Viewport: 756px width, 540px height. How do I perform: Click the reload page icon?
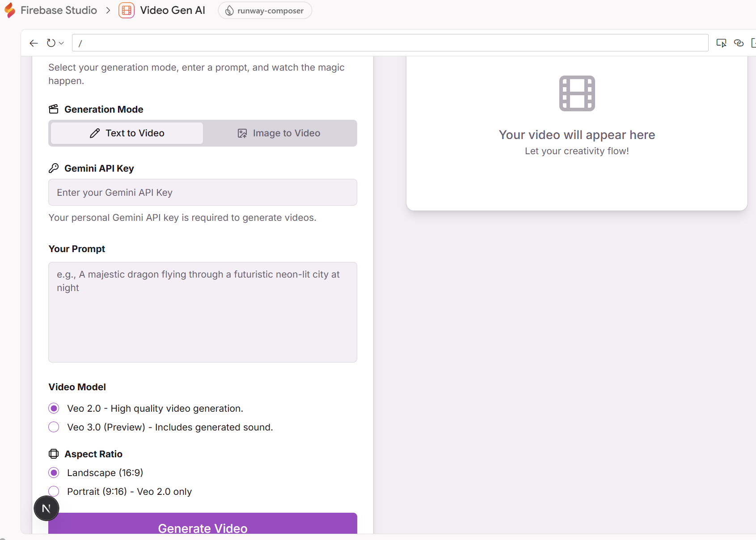pos(51,42)
